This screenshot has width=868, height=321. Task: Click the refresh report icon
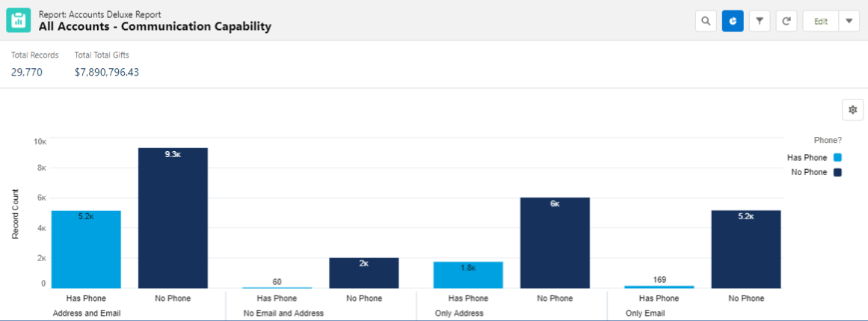pos(787,21)
